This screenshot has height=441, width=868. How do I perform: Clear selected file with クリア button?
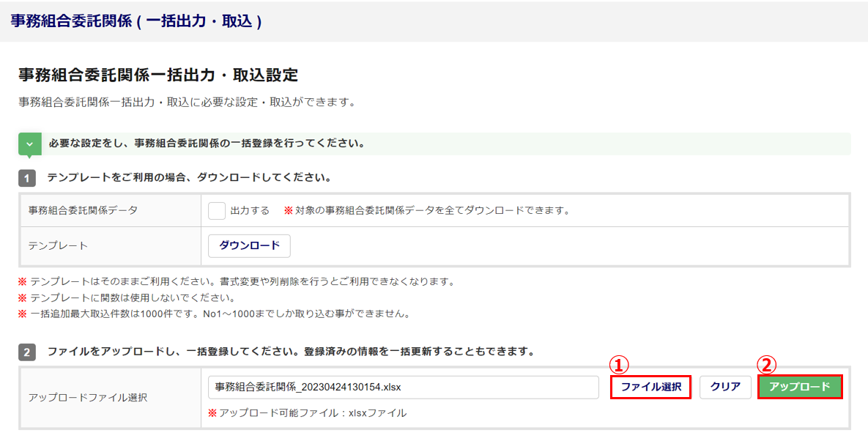[x=725, y=387]
